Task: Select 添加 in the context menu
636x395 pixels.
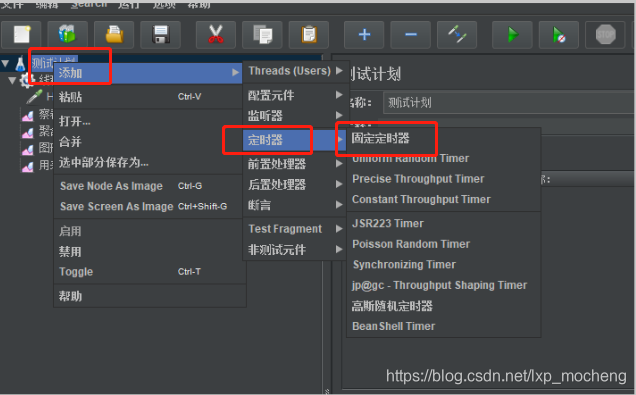Action: click(x=148, y=73)
